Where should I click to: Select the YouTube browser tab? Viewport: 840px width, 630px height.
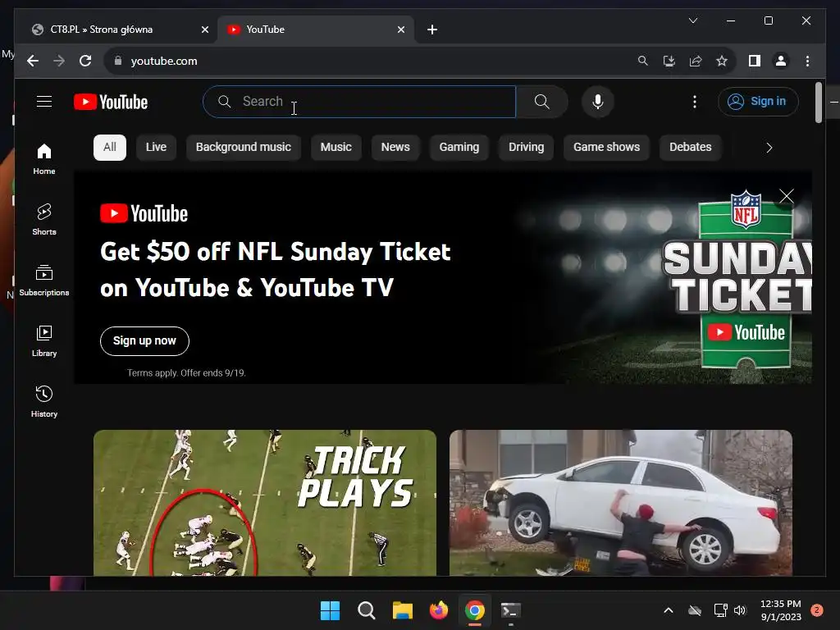click(x=315, y=30)
